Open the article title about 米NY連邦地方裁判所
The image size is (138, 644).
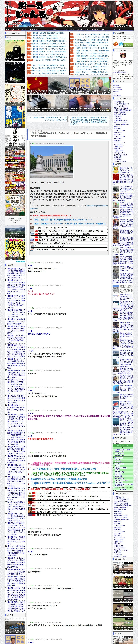[69, 135]
